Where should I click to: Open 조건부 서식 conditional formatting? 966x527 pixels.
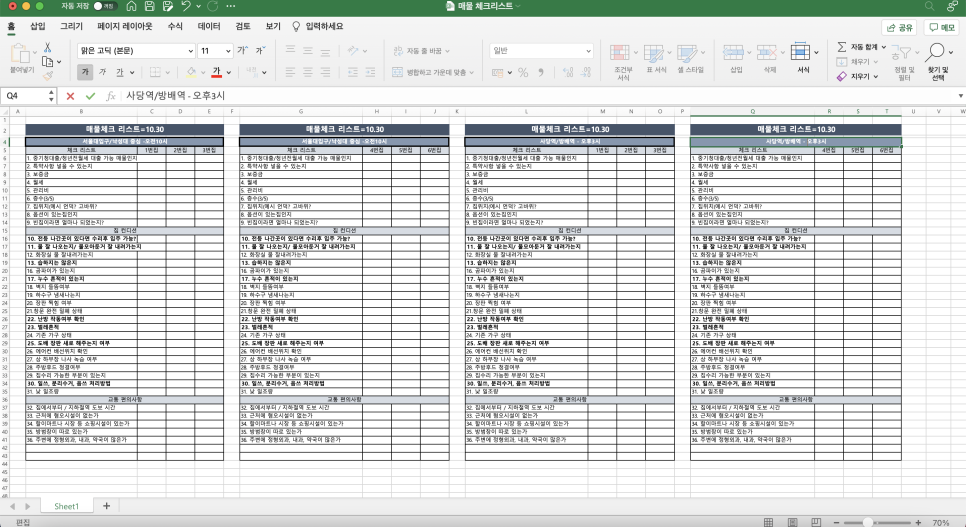[x=620, y=53]
